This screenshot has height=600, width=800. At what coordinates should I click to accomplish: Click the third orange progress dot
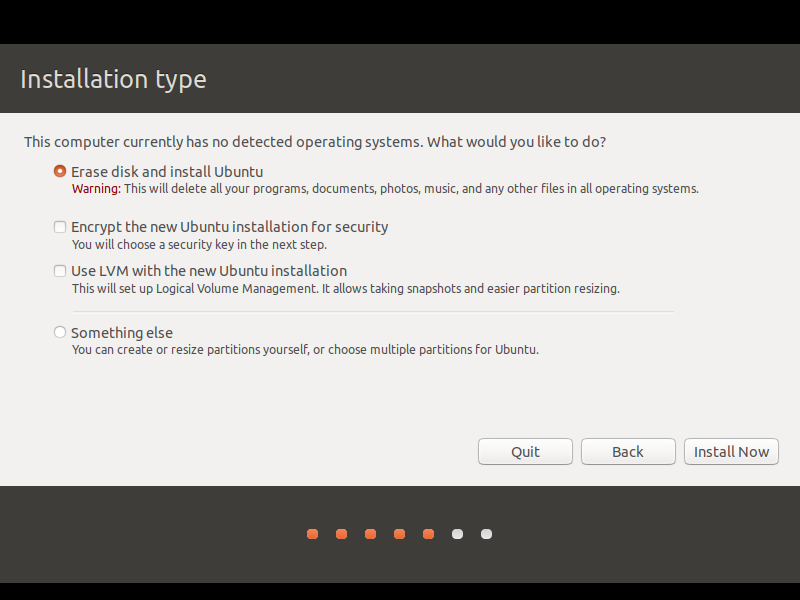coord(370,534)
